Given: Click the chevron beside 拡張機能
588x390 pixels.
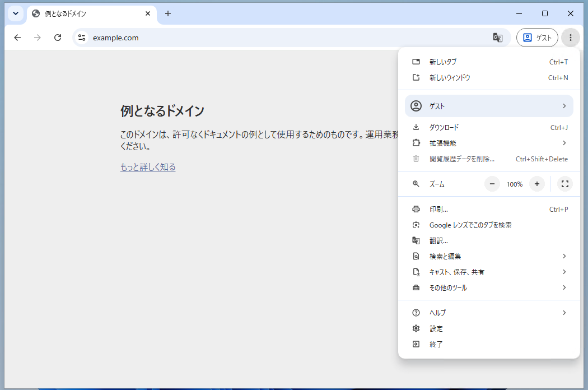Looking at the screenshot, I should [564, 143].
